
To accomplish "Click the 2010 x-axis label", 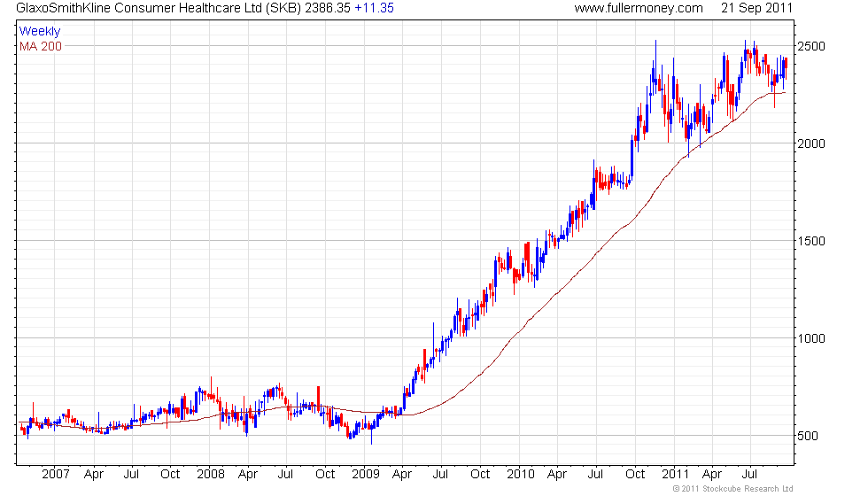I will 521,475.
